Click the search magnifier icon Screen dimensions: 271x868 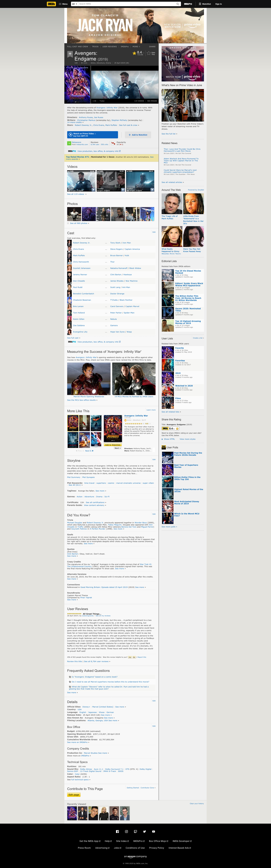coord(178,4)
